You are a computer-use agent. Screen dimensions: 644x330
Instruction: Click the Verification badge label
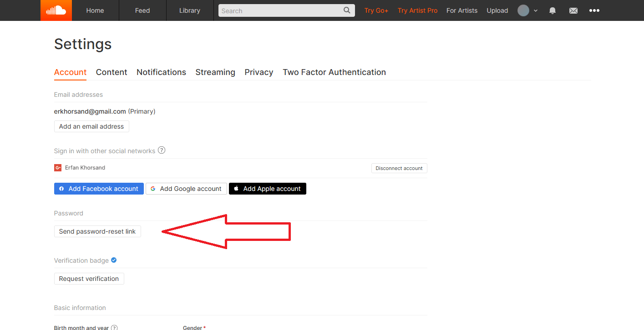[x=81, y=260]
